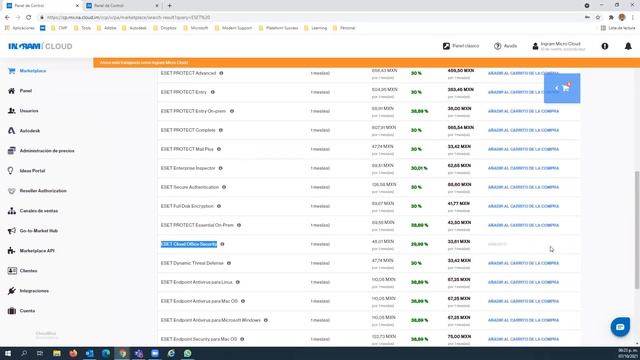Add ESET PROTECT Mail Plus to cart
This screenshot has height=360, width=640.
[523, 149]
